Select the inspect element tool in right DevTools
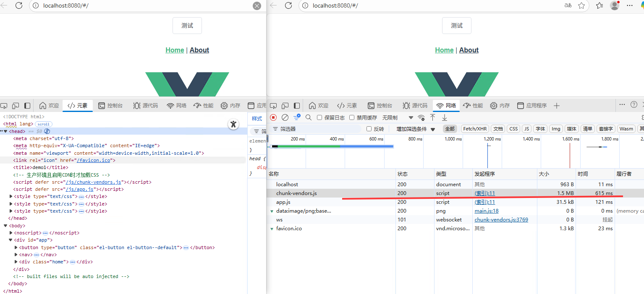644x294 pixels. pos(273,106)
